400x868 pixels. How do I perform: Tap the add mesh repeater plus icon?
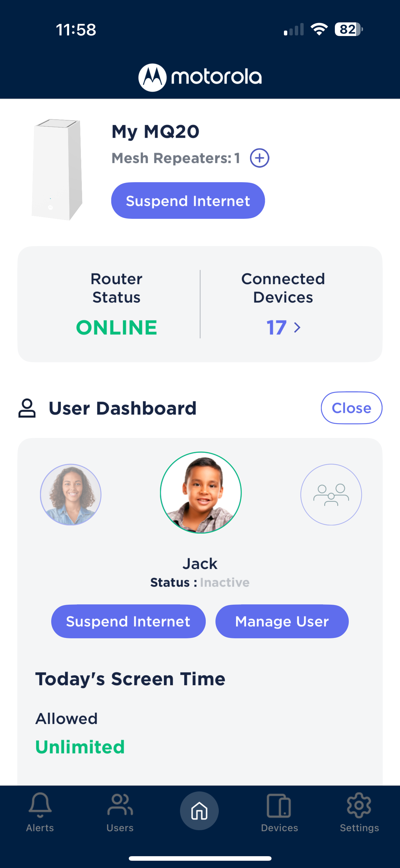click(x=259, y=158)
